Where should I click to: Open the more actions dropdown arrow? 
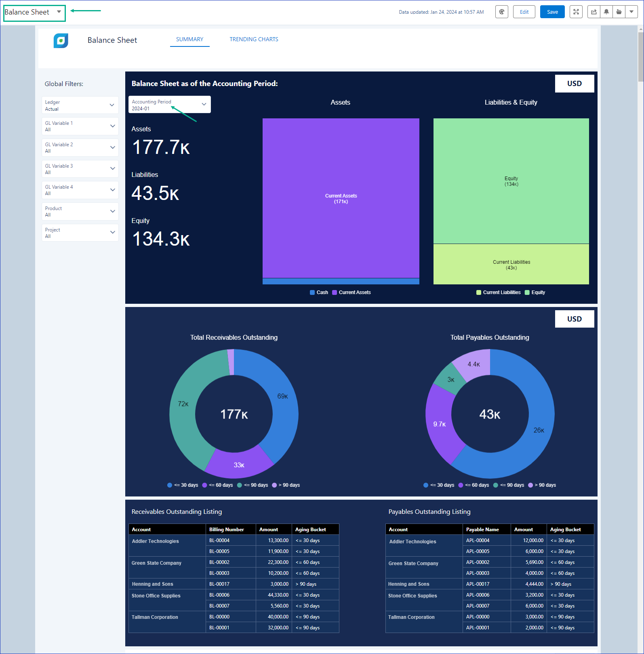(x=631, y=12)
